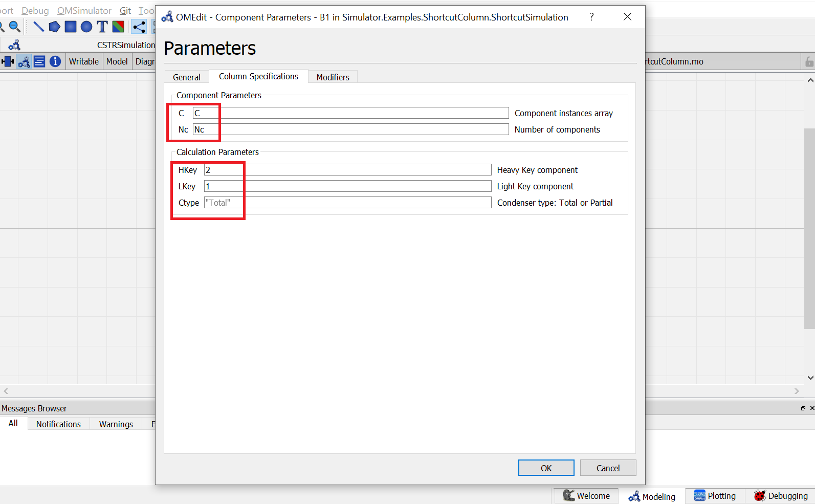Viewport: 815px width, 504px height.
Task: Switch to Debugging perspective
Action: click(x=781, y=496)
